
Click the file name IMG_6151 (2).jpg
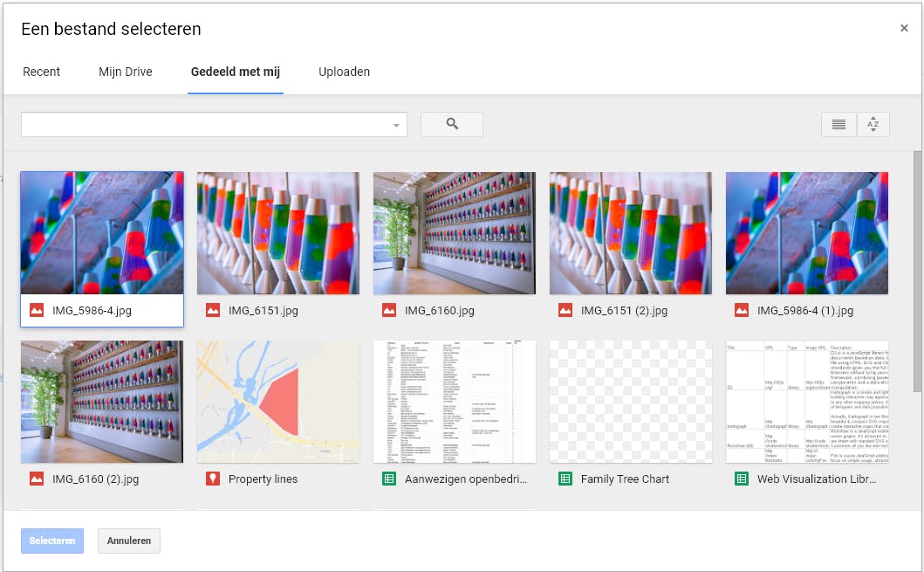pos(624,311)
